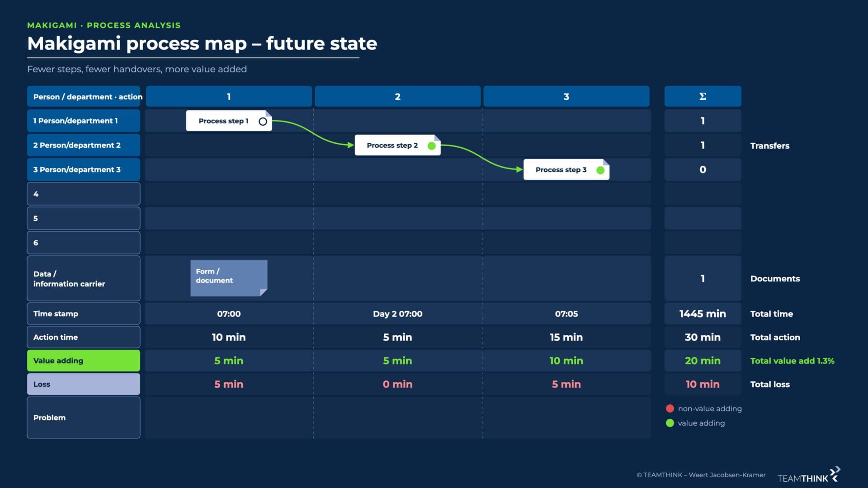Click the Data / information carrier label
This screenshot has height=488, width=868.
point(84,278)
